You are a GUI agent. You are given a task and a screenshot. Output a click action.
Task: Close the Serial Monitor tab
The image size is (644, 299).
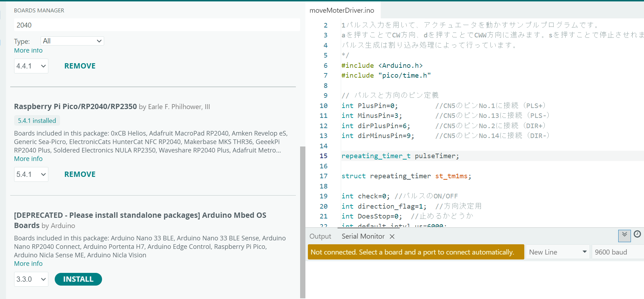tap(392, 237)
